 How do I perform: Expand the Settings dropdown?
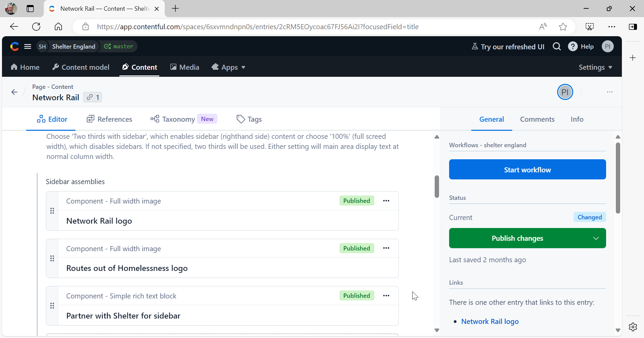click(595, 67)
